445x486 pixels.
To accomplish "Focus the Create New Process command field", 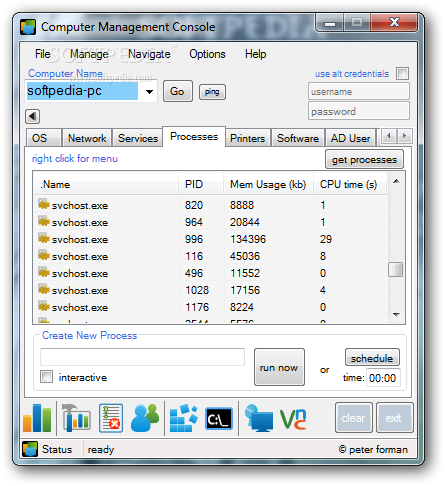I will 142,357.
